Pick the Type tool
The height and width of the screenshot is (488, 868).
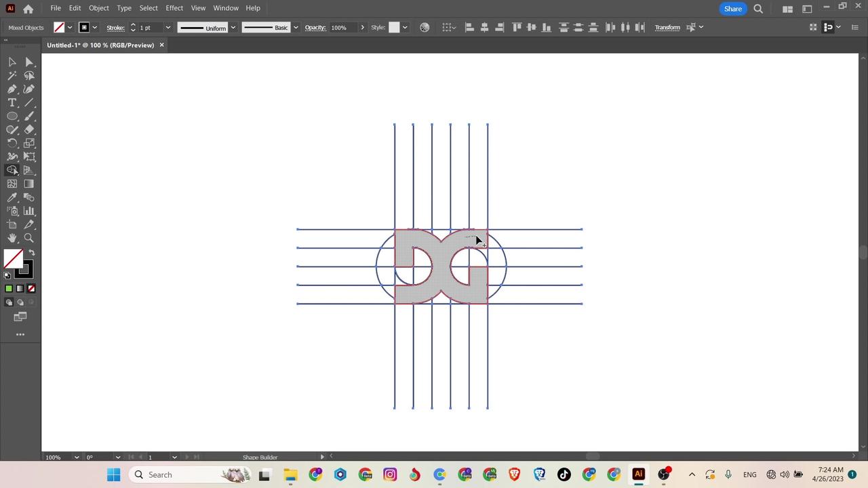(x=12, y=102)
